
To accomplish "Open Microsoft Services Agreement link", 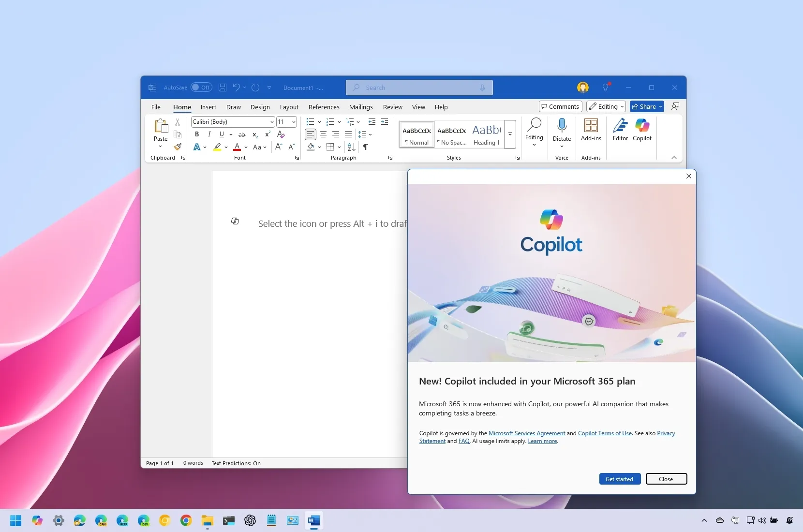I will pyautogui.click(x=527, y=433).
